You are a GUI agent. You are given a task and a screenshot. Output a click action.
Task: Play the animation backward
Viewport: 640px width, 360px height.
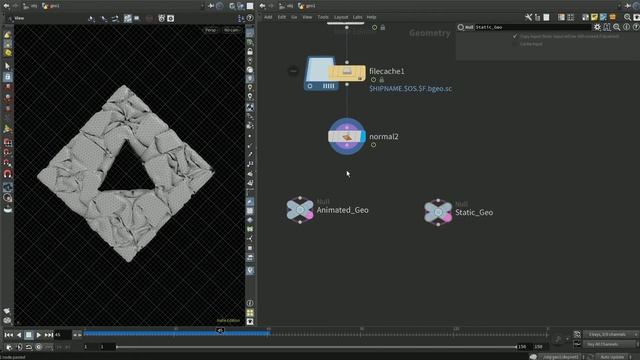19,335
